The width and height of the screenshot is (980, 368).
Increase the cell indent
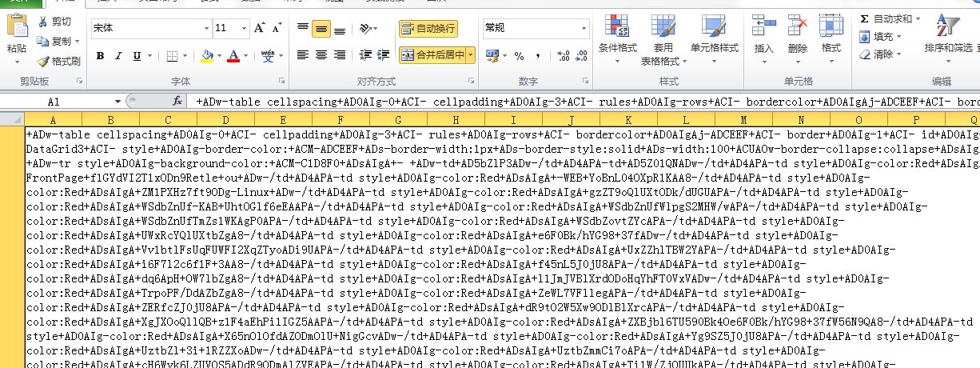[384, 55]
